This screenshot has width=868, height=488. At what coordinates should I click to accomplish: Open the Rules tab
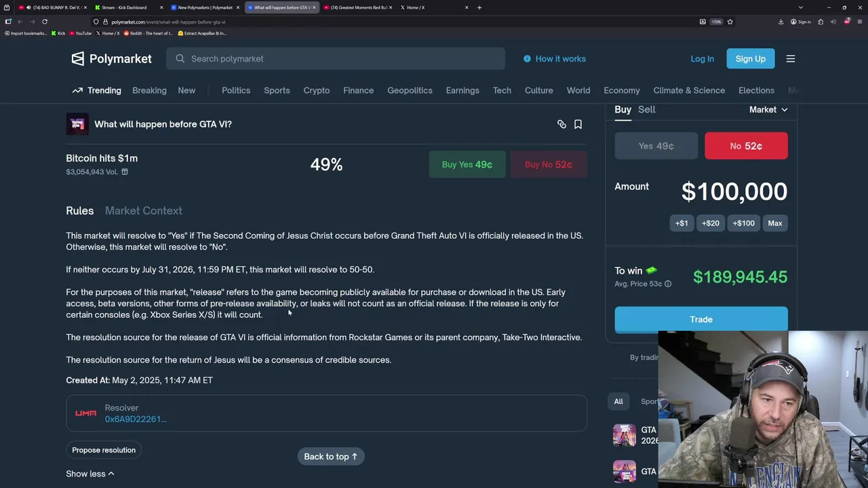click(80, 211)
